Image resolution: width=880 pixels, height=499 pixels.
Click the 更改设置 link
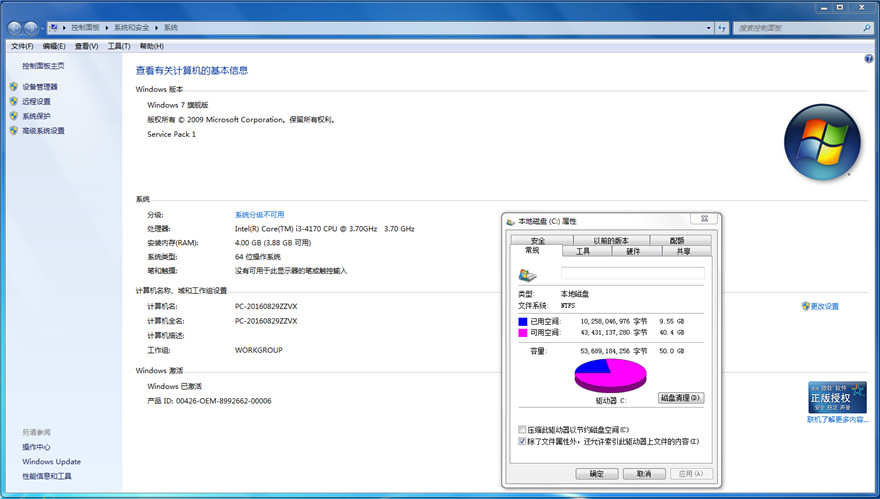click(x=824, y=306)
